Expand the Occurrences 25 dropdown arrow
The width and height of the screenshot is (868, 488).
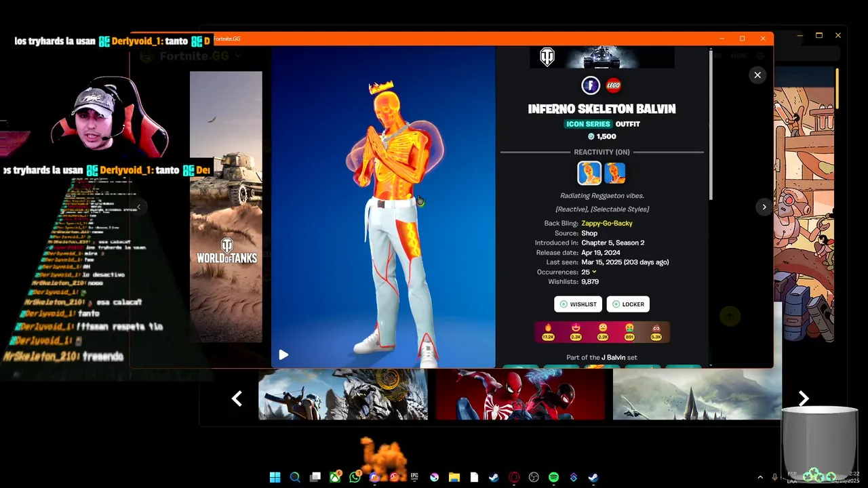tap(595, 272)
